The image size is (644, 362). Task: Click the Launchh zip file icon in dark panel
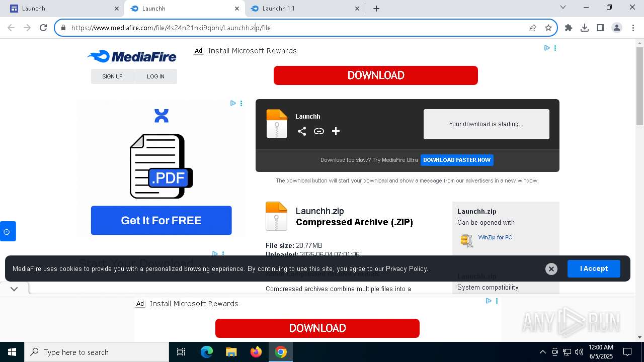pyautogui.click(x=277, y=124)
